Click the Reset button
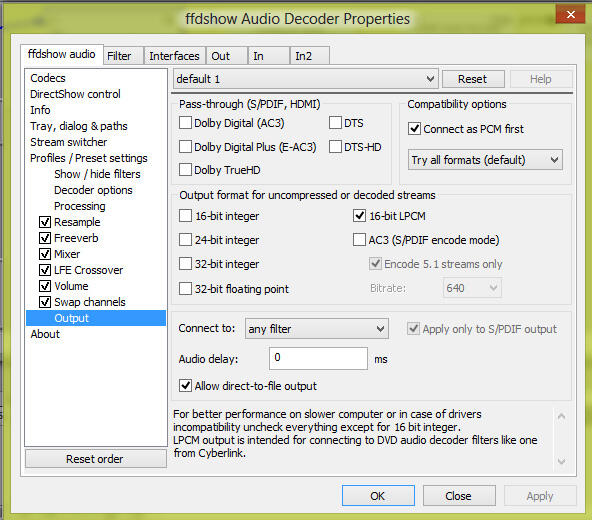 [x=473, y=79]
